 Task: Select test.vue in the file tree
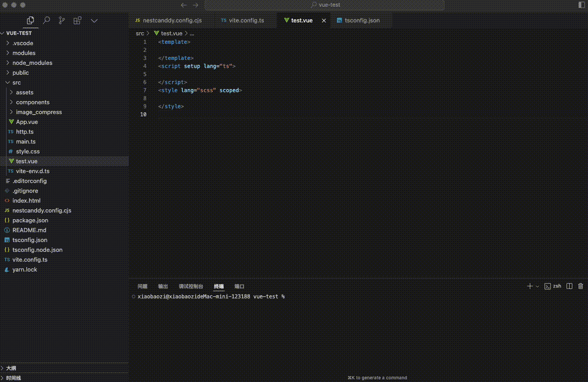[64, 161]
